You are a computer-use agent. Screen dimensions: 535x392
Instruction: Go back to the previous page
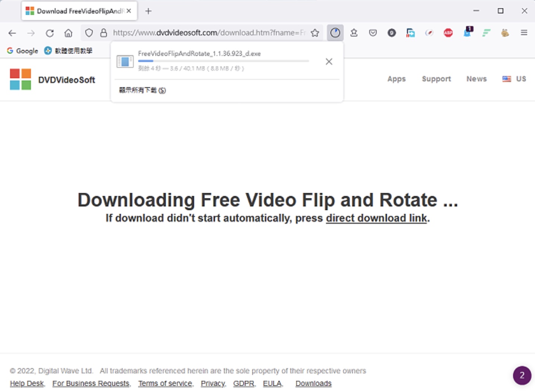pos(12,33)
